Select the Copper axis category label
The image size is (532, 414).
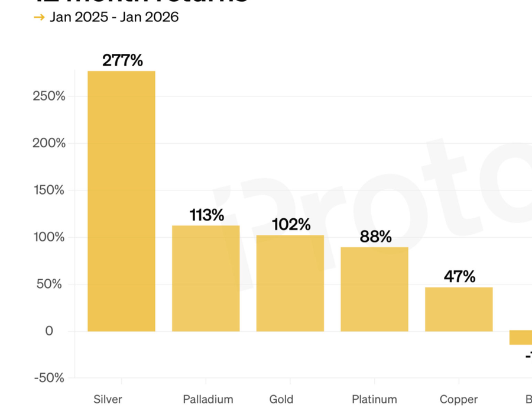click(x=459, y=399)
